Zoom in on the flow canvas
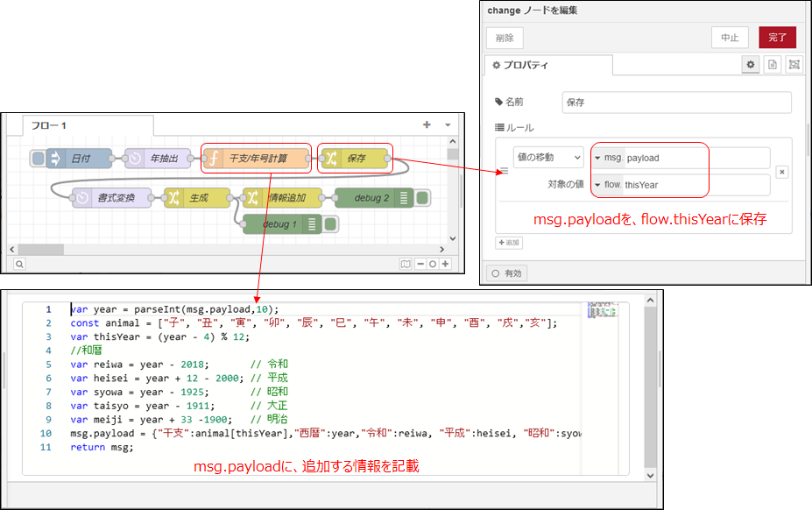 (445, 263)
